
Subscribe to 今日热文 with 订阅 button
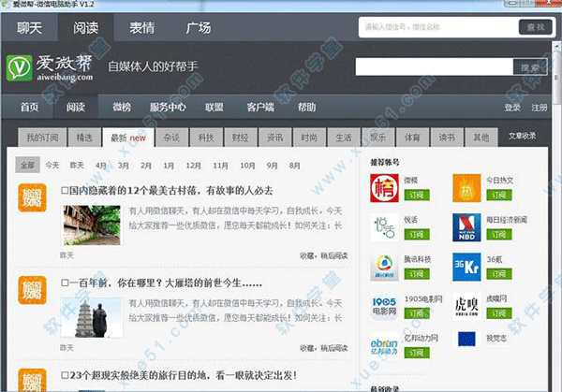pyautogui.click(x=499, y=196)
